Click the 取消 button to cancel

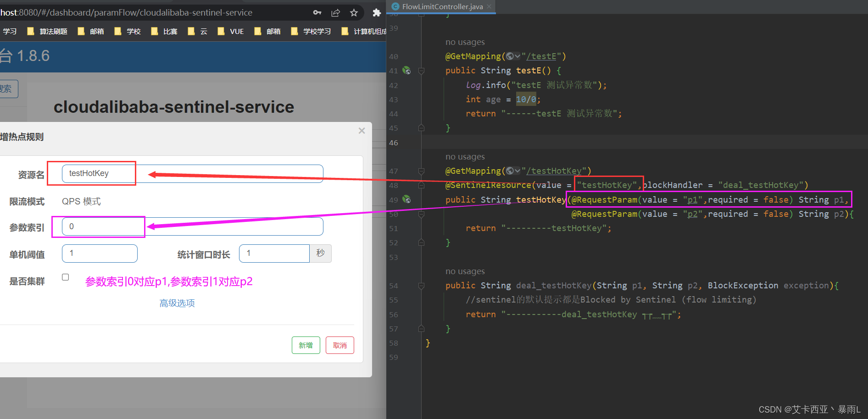tap(340, 345)
